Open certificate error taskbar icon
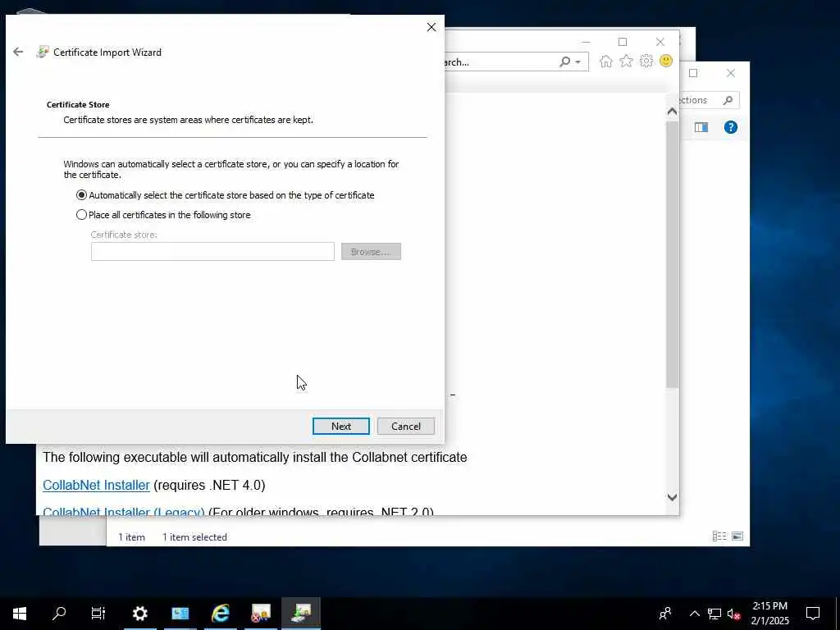840x630 pixels. (x=261, y=614)
